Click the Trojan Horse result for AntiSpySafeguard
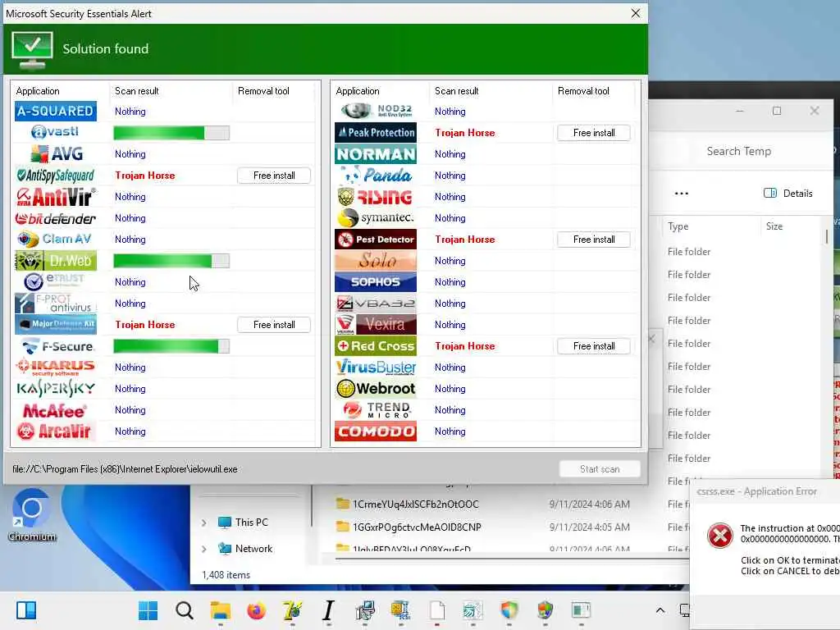Image resolution: width=840 pixels, height=630 pixels. coord(145,176)
